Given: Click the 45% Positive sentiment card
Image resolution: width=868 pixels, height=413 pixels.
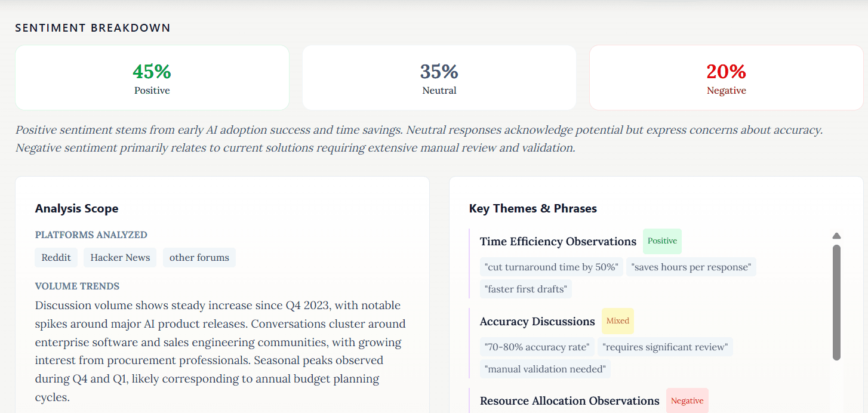Looking at the screenshot, I should coord(152,78).
